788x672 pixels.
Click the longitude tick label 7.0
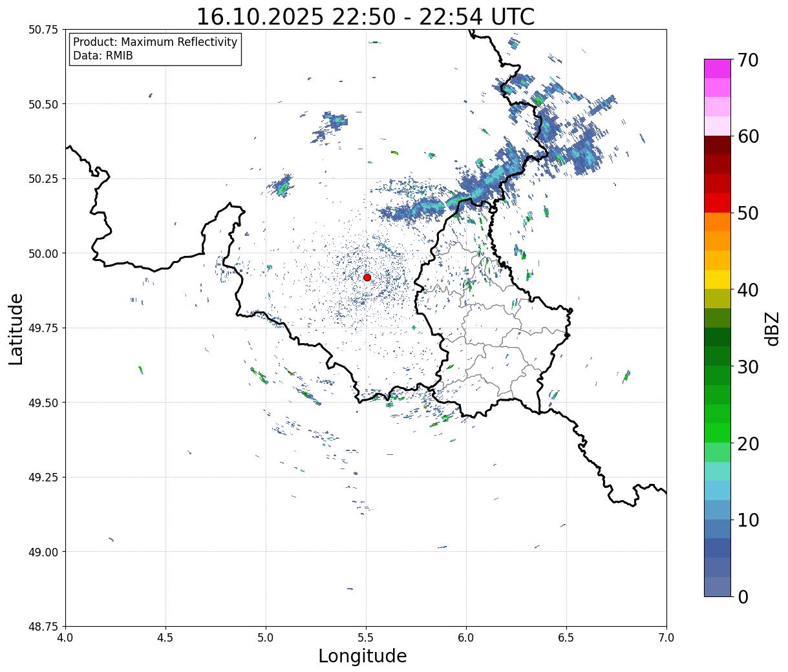pyautogui.click(x=667, y=638)
